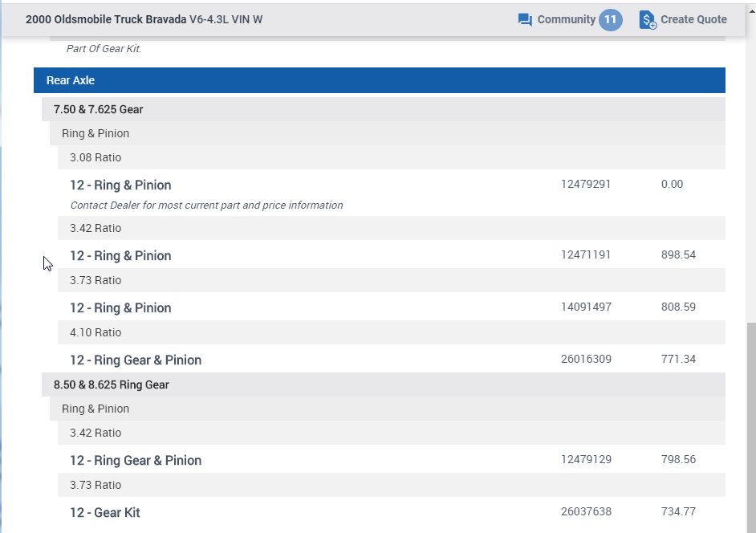Open Ring & Pinion priced at 898.54
The height and width of the screenshot is (533, 756).
(120, 256)
